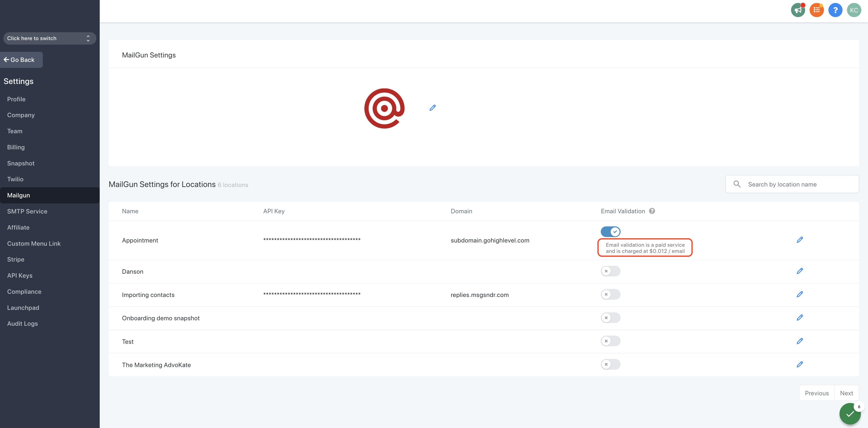Open Custom Menu Link settings
This screenshot has width=868, height=428.
34,243
